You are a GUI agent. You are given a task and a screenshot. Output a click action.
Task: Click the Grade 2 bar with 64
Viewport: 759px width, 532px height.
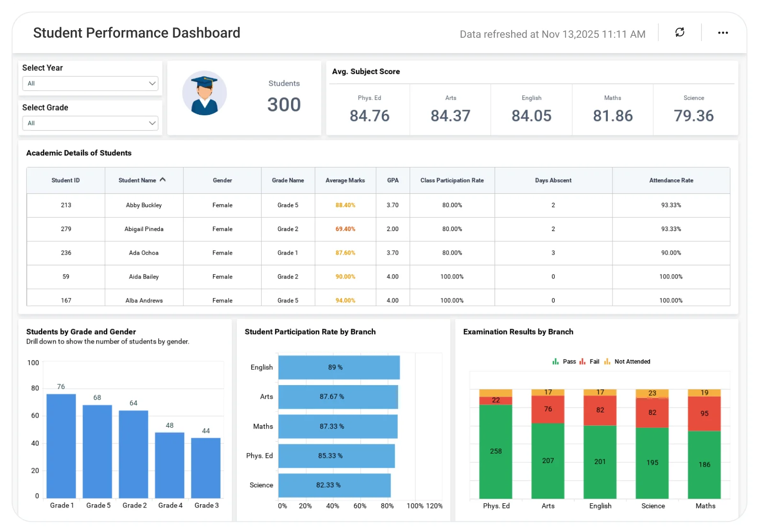(134, 454)
